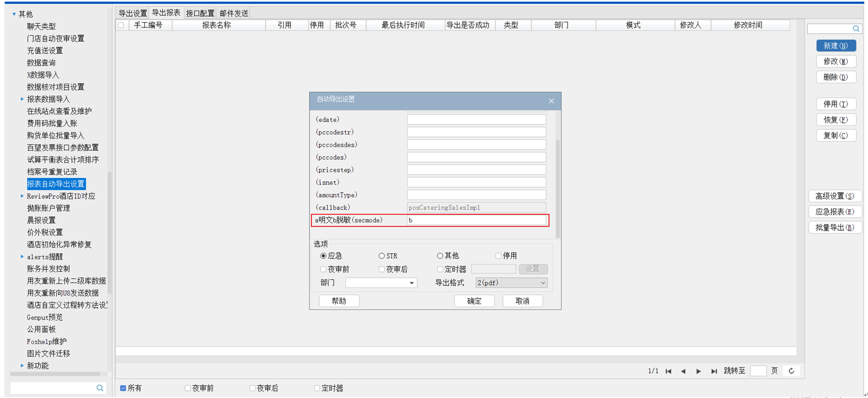Image resolution: width=868 pixels, height=398 pixels.
Task: Open the 部门 dropdown in dialog
Action: (411, 283)
